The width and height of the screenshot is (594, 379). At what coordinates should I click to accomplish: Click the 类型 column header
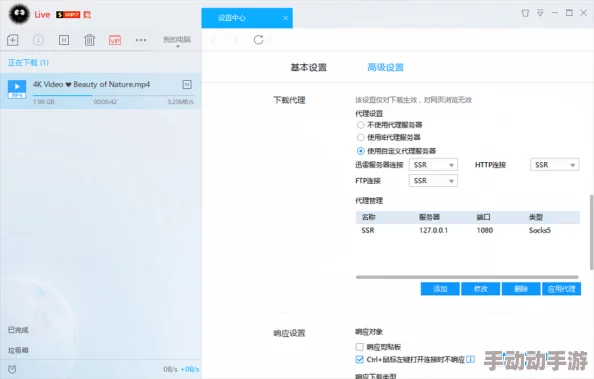click(536, 217)
